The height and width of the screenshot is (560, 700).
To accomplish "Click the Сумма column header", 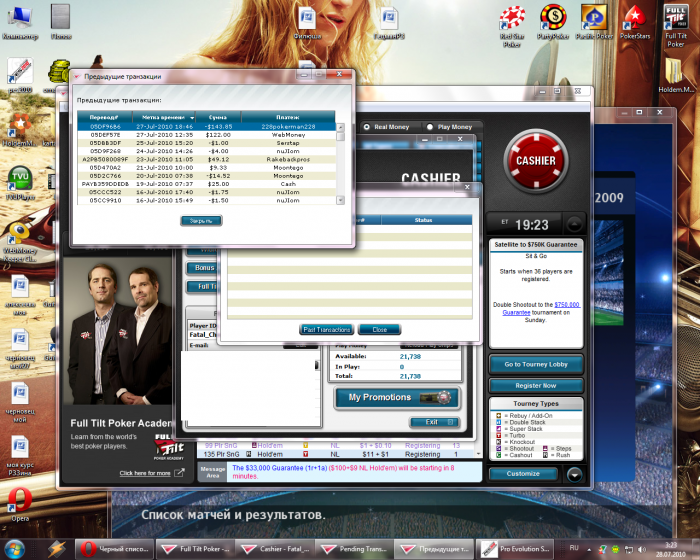I will [218, 117].
